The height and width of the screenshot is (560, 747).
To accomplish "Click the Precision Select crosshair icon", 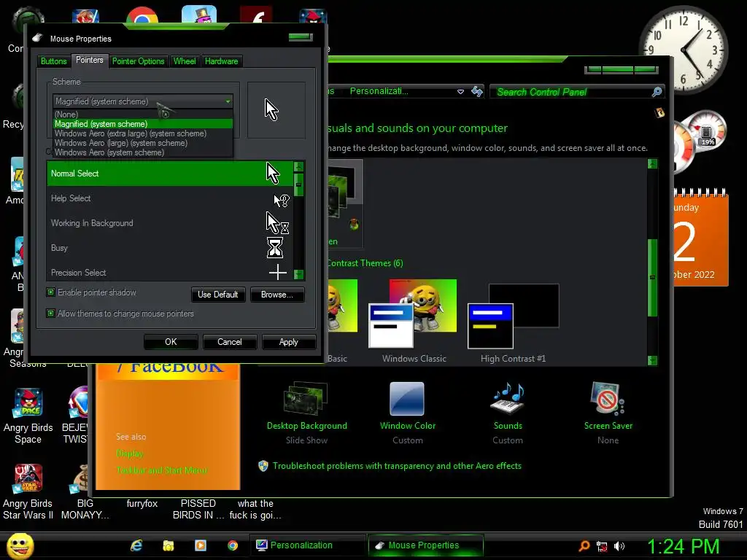I will pyautogui.click(x=278, y=273).
